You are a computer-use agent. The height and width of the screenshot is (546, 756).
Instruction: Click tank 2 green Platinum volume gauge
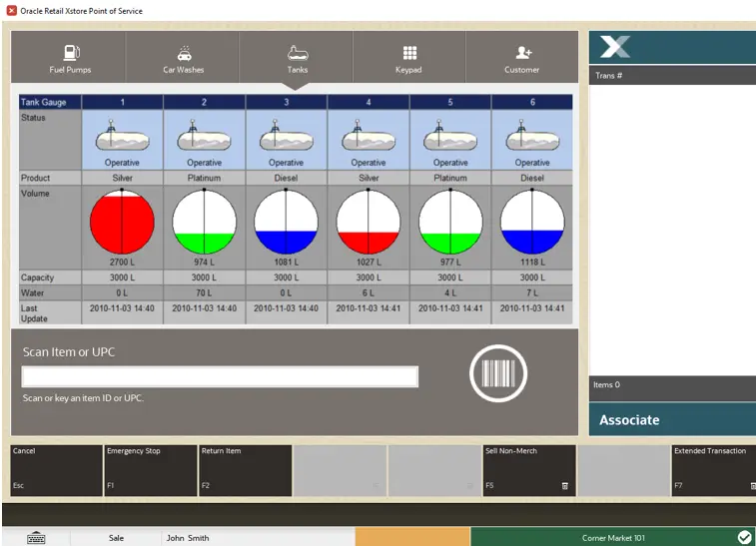(x=205, y=222)
